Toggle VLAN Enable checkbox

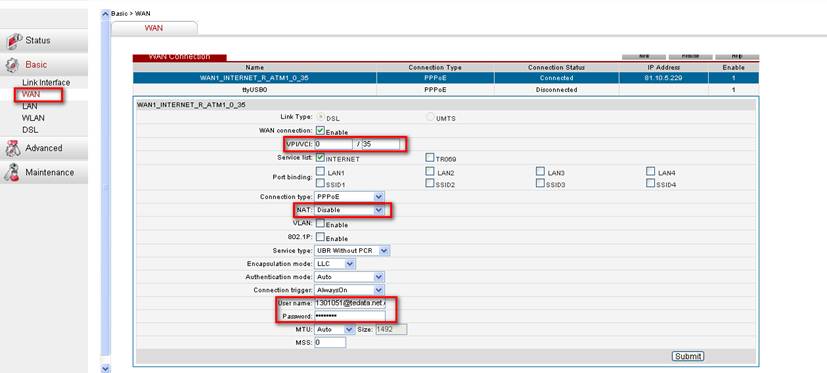click(x=320, y=223)
